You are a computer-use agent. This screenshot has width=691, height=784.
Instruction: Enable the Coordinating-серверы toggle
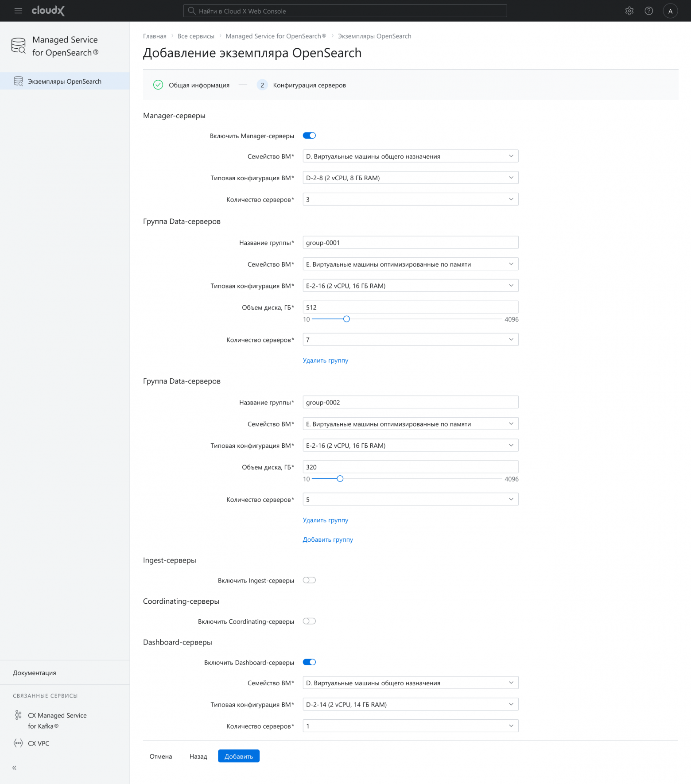click(x=309, y=621)
